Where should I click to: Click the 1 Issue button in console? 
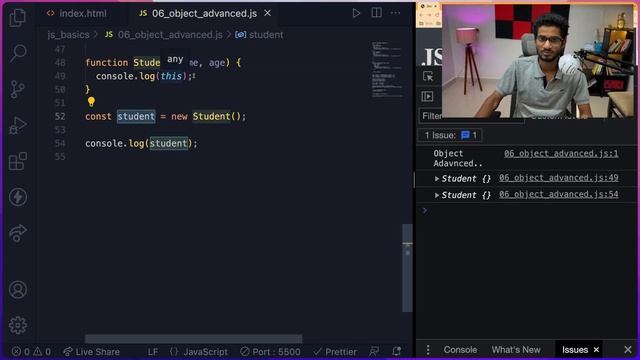[x=450, y=135]
